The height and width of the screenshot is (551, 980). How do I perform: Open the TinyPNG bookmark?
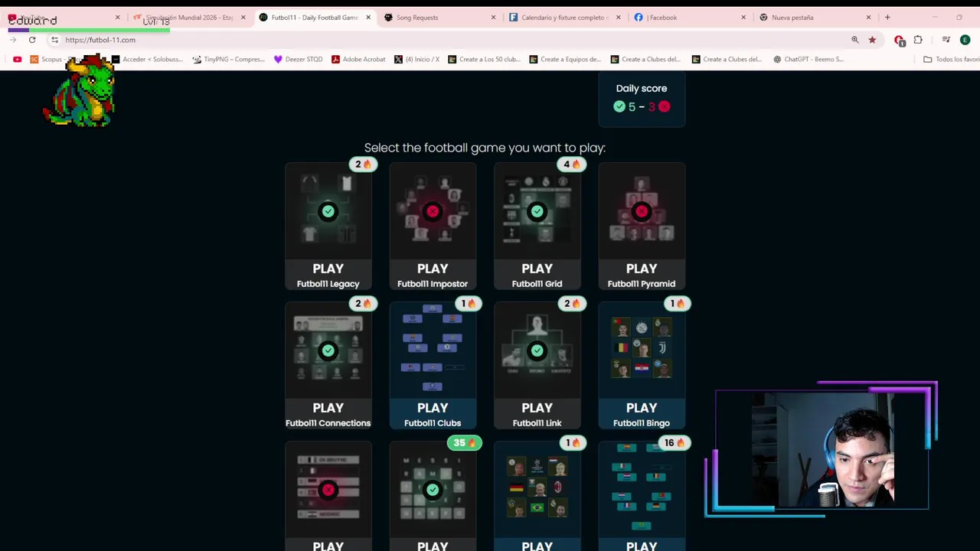(228, 59)
